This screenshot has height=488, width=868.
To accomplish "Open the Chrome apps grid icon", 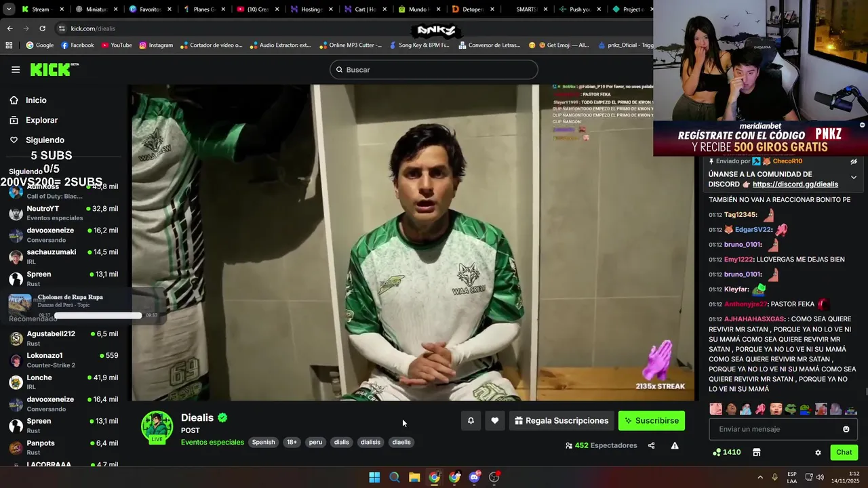I will (x=9, y=45).
